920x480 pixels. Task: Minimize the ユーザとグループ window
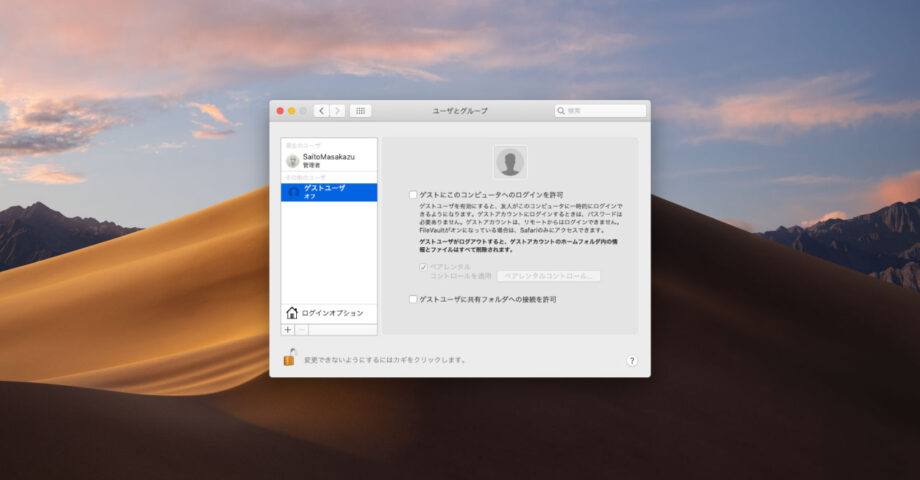point(292,111)
